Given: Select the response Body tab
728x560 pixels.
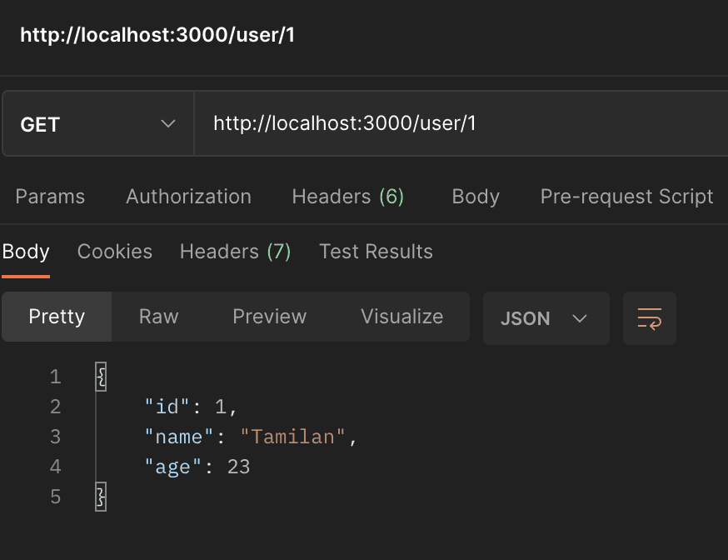Looking at the screenshot, I should 26,252.
